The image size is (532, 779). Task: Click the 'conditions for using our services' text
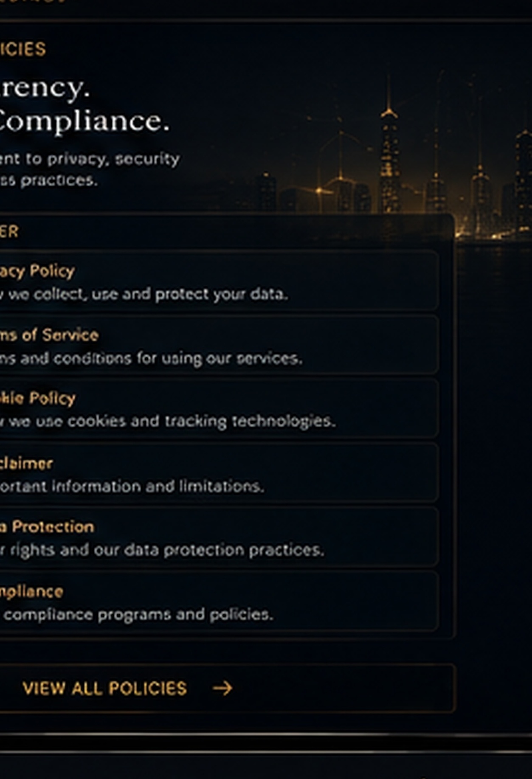(x=151, y=359)
